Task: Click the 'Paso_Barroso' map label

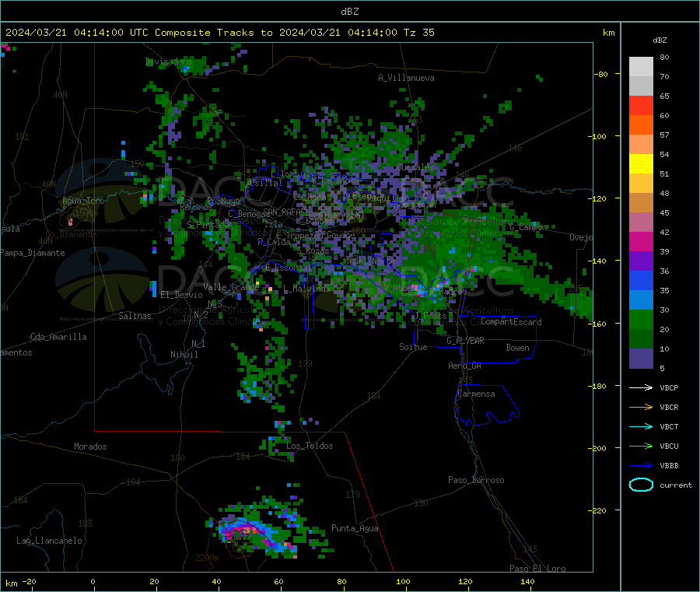Action: (x=476, y=480)
